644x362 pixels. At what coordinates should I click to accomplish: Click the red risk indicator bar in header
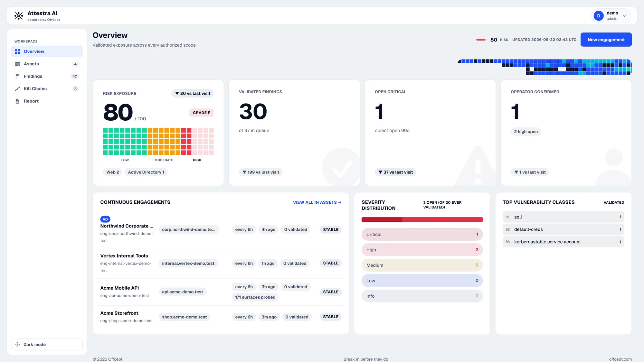click(481, 40)
